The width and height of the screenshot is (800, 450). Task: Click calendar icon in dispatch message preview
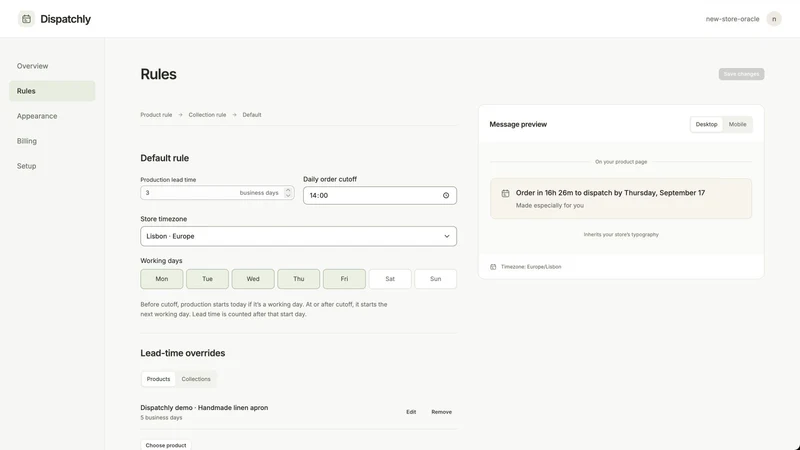click(x=505, y=193)
